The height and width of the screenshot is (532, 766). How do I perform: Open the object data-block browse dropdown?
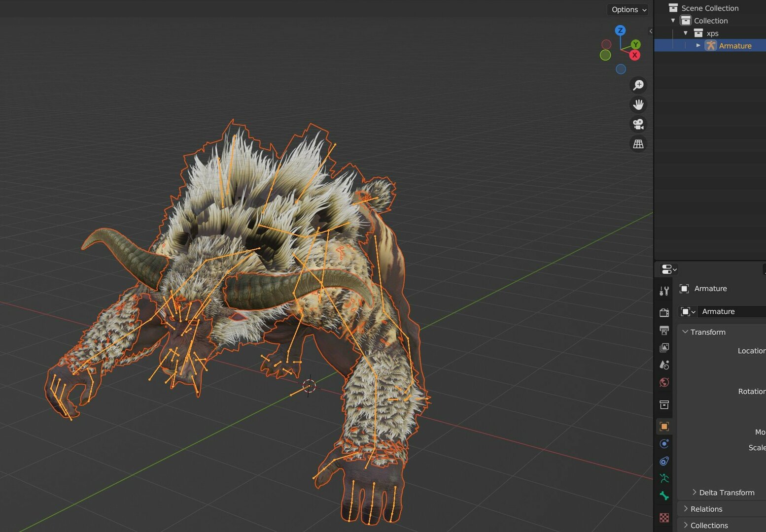pyautogui.click(x=688, y=311)
